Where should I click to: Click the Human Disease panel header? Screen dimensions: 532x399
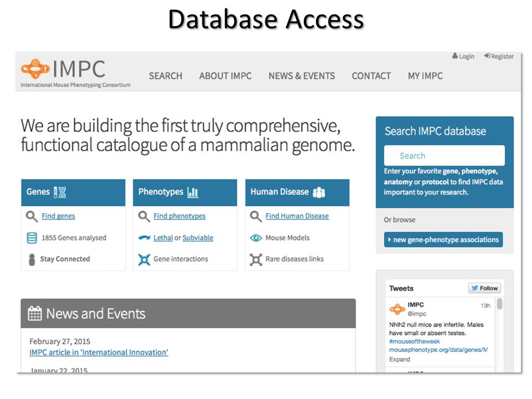click(297, 192)
